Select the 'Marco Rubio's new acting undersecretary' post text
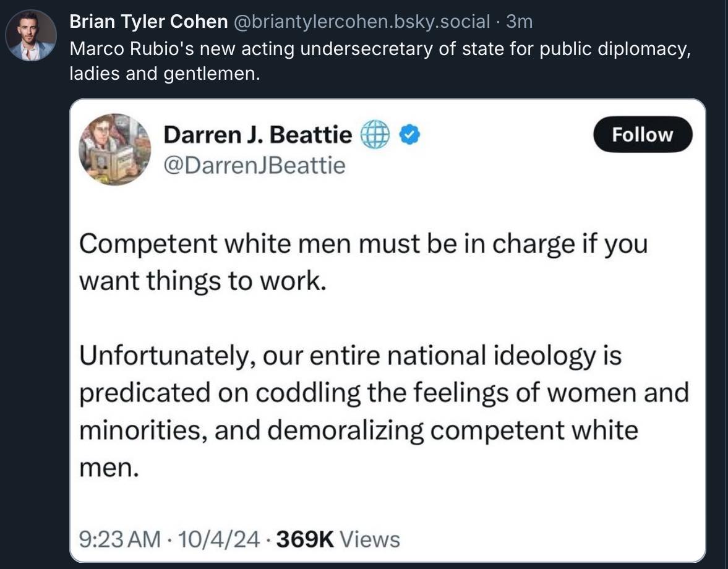728x569 pixels. click(x=380, y=61)
